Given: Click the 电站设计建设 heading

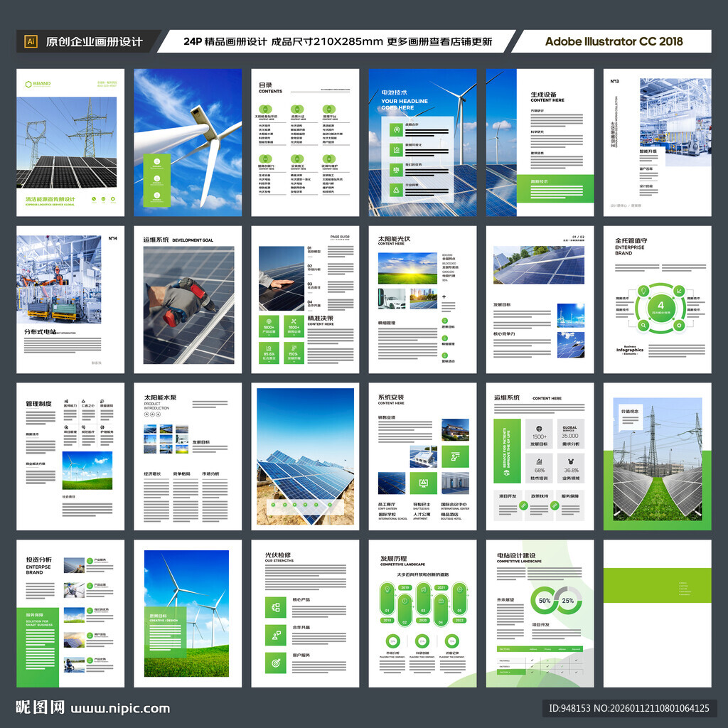Looking at the screenshot, I should point(516,555).
